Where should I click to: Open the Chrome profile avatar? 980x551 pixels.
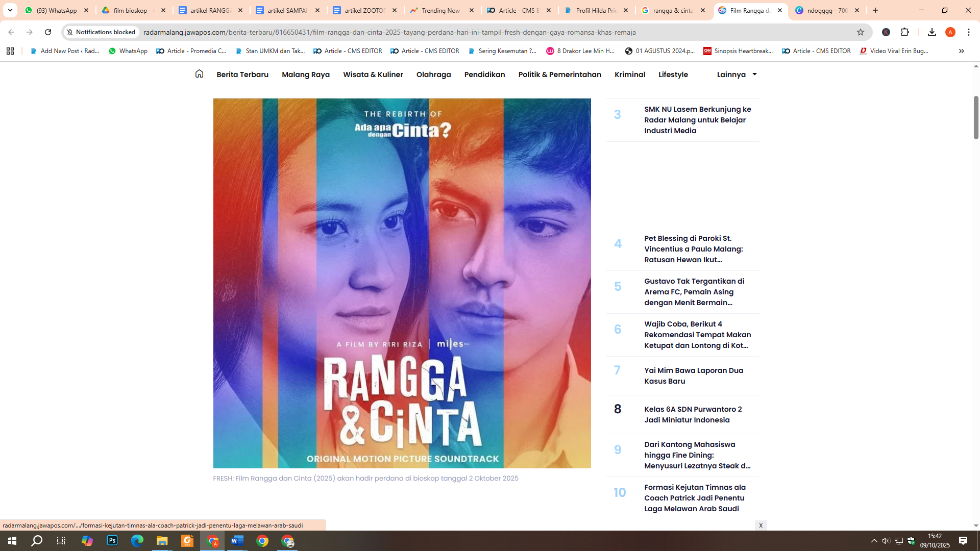coord(950,32)
